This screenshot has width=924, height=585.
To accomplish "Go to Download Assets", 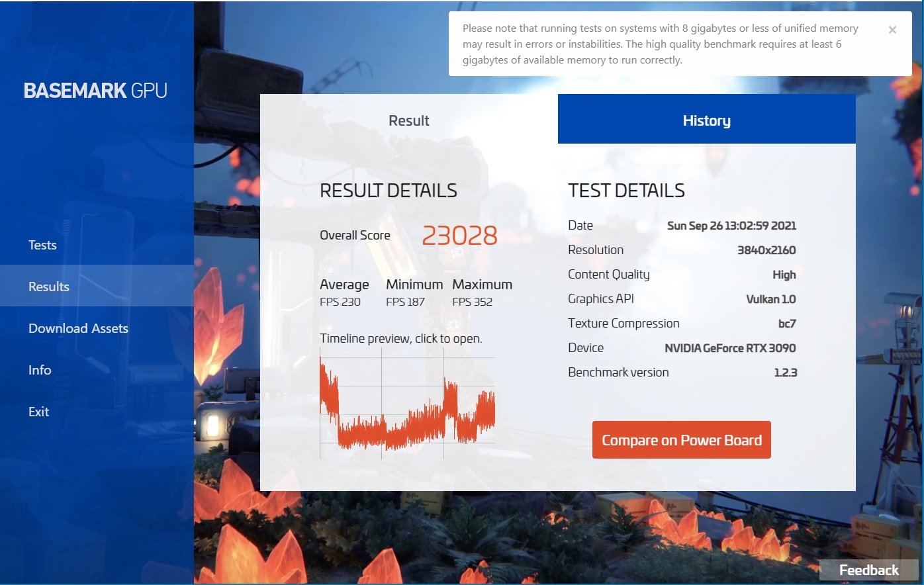I will 78,328.
